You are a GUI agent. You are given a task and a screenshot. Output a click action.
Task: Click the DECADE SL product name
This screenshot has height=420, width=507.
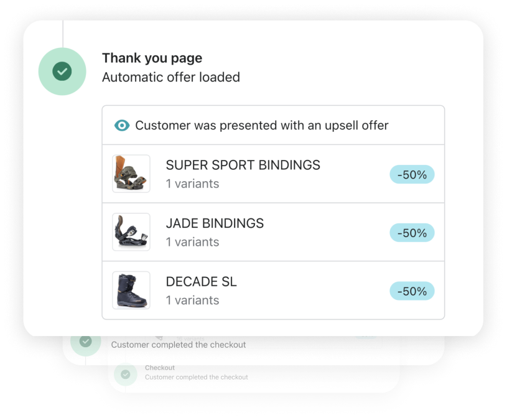(201, 281)
